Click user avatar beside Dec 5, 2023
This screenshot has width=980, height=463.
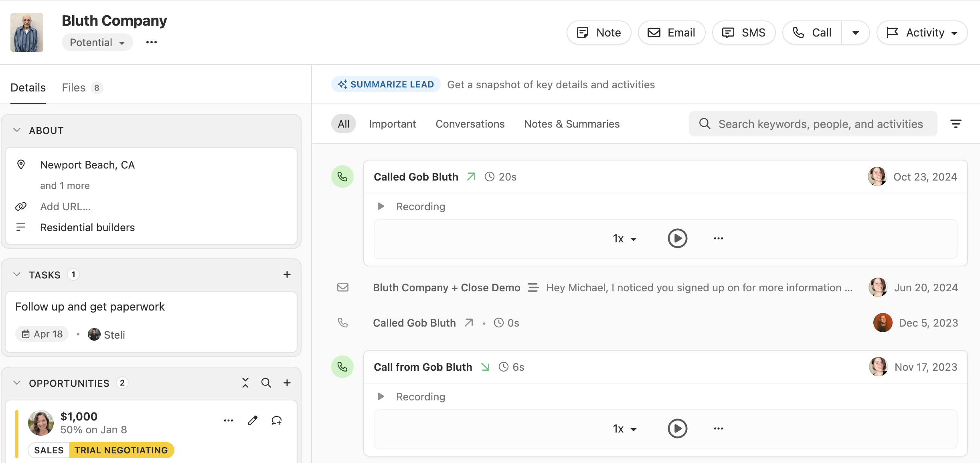click(x=883, y=323)
